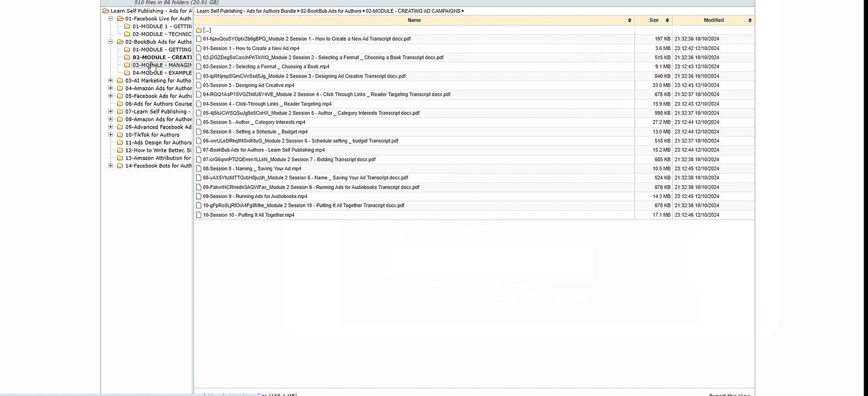Click the 23:12:46 12/10/2024 modified cell
Screen dimensions: 868x396
[x=696, y=215]
